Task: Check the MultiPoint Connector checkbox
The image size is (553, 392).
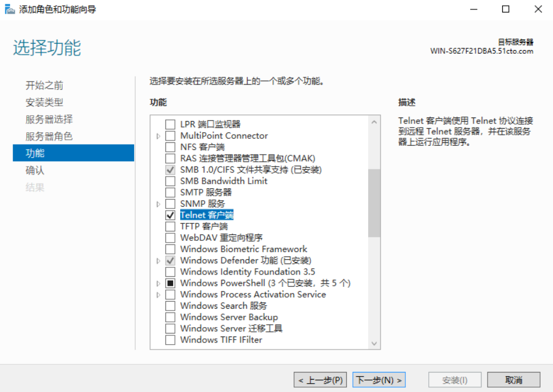Action: click(170, 136)
